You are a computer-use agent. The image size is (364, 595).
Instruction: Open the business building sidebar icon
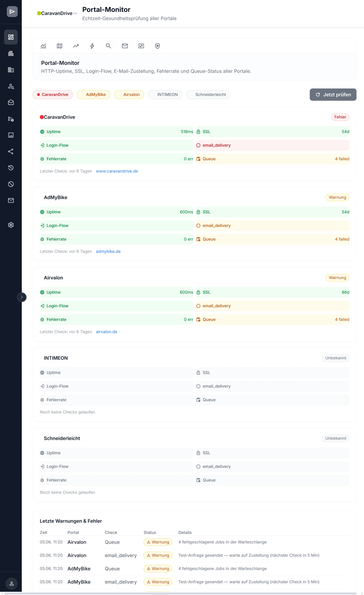[11, 70]
